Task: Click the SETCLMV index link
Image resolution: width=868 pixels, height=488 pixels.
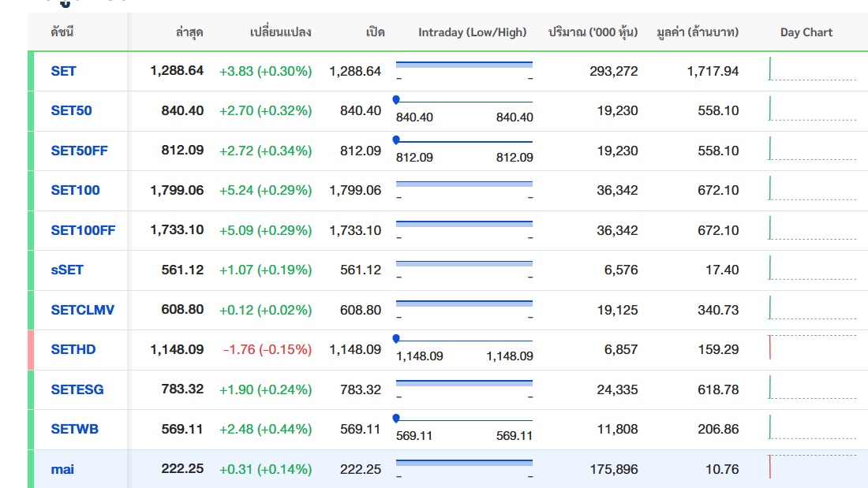Action: pyautogui.click(x=82, y=310)
